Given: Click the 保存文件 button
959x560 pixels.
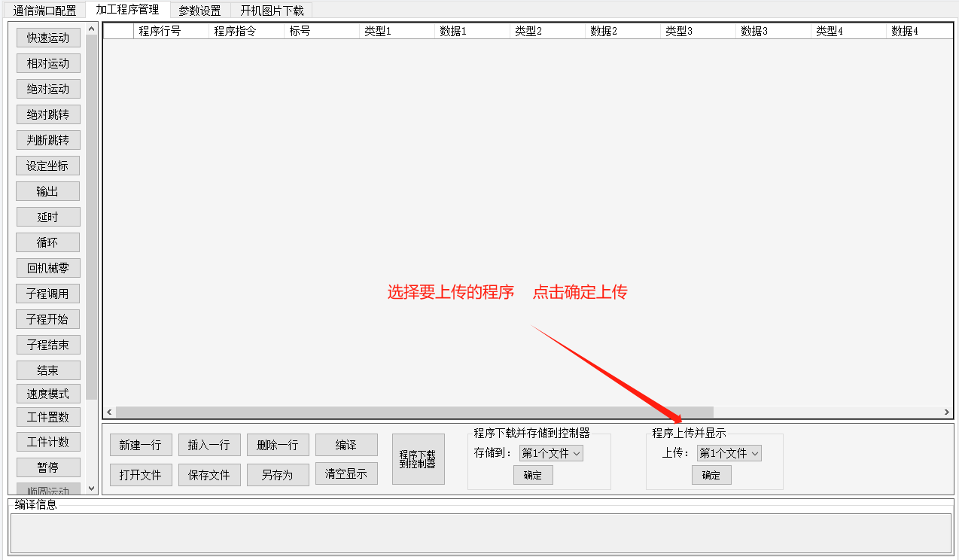Looking at the screenshot, I should click(x=209, y=475).
